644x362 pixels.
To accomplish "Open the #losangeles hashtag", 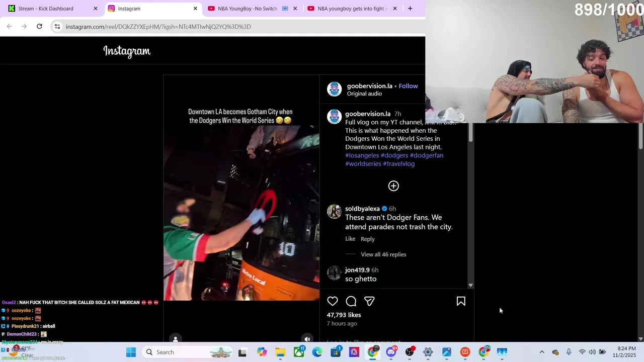I will point(362,155).
